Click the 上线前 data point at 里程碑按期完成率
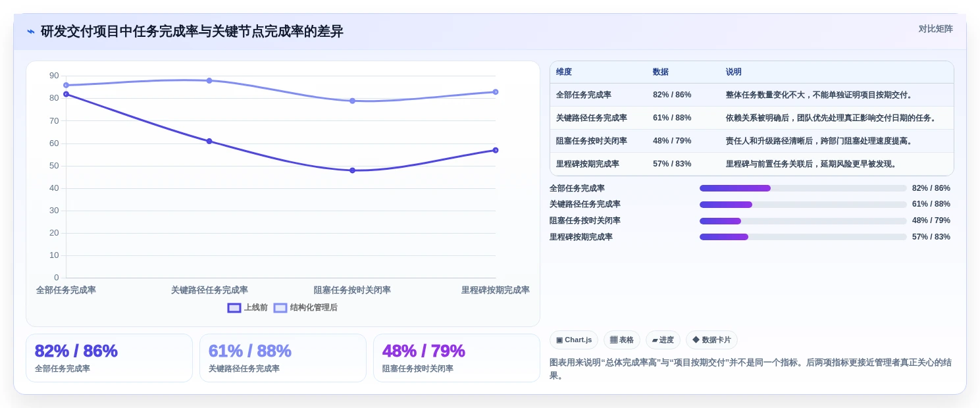This screenshot has height=408, width=980. (x=496, y=150)
